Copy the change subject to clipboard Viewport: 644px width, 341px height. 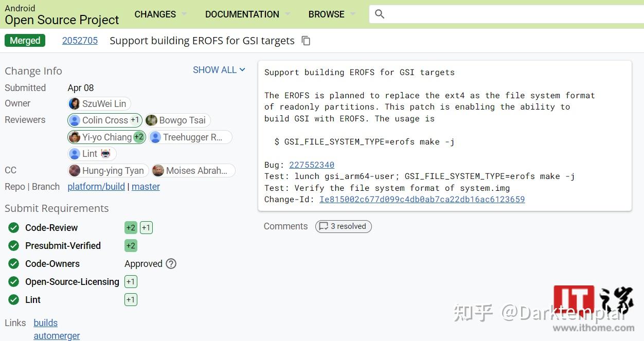point(306,40)
